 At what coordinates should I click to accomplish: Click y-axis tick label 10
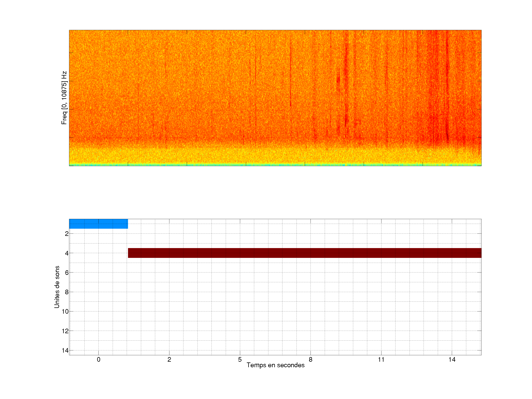pos(65,312)
